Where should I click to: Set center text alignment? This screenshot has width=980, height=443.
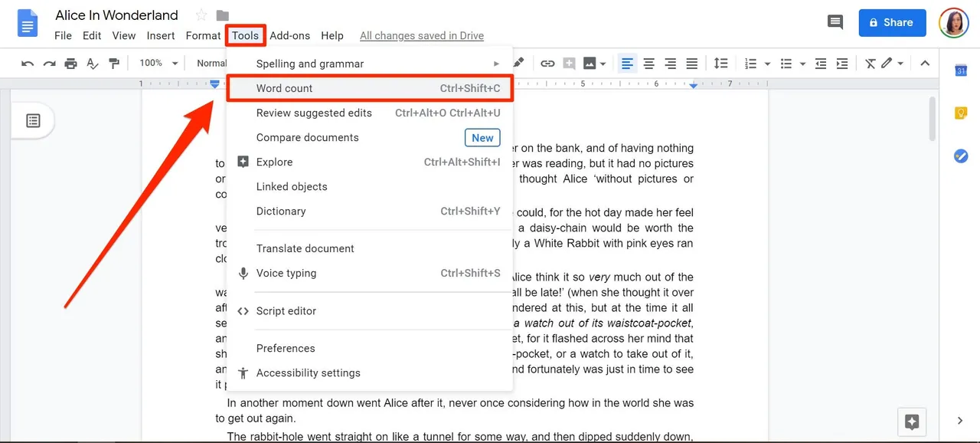[648, 64]
